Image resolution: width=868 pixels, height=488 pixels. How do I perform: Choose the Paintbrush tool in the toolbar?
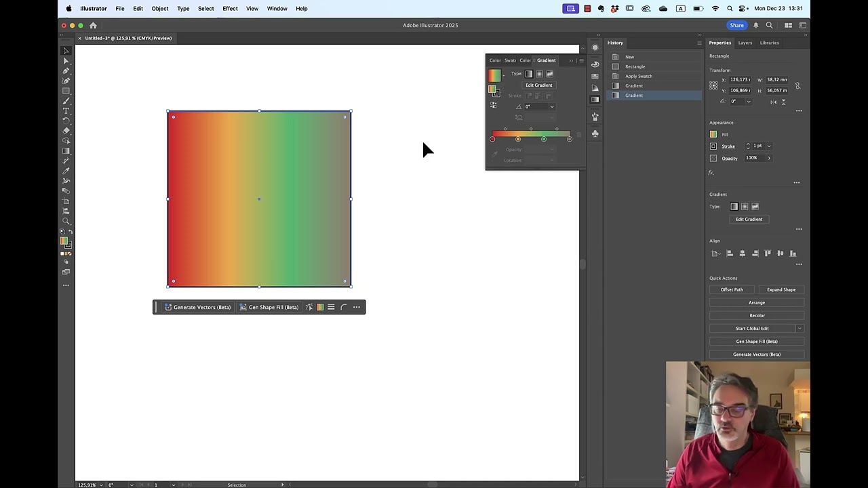[x=66, y=100]
